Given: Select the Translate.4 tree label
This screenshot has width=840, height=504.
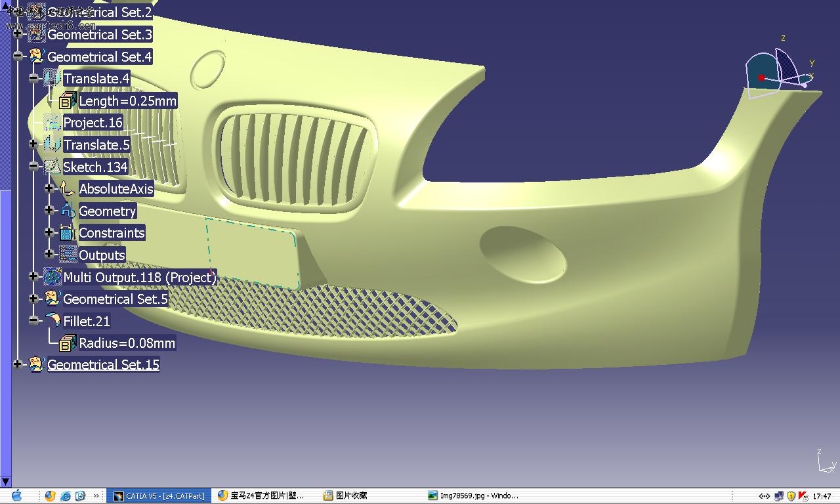Looking at the screenshot, I should [96, 79].
